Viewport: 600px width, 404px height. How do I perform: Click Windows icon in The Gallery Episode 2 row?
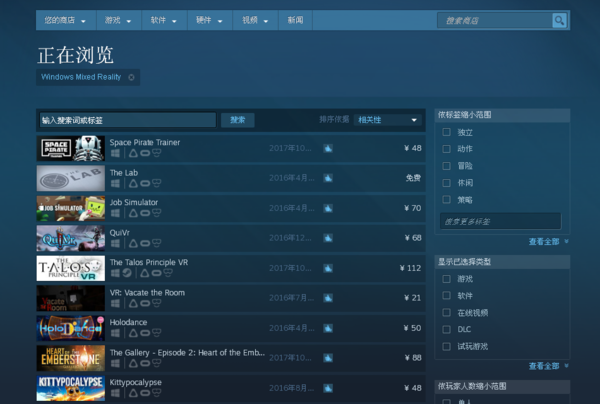pyautogui.click(x=115, y=363)
